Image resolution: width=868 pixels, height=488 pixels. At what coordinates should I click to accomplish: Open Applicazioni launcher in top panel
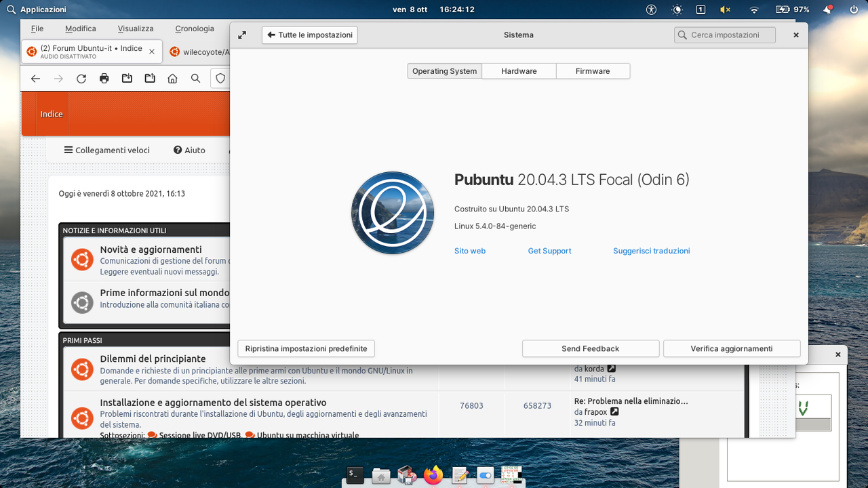[37, 9]
